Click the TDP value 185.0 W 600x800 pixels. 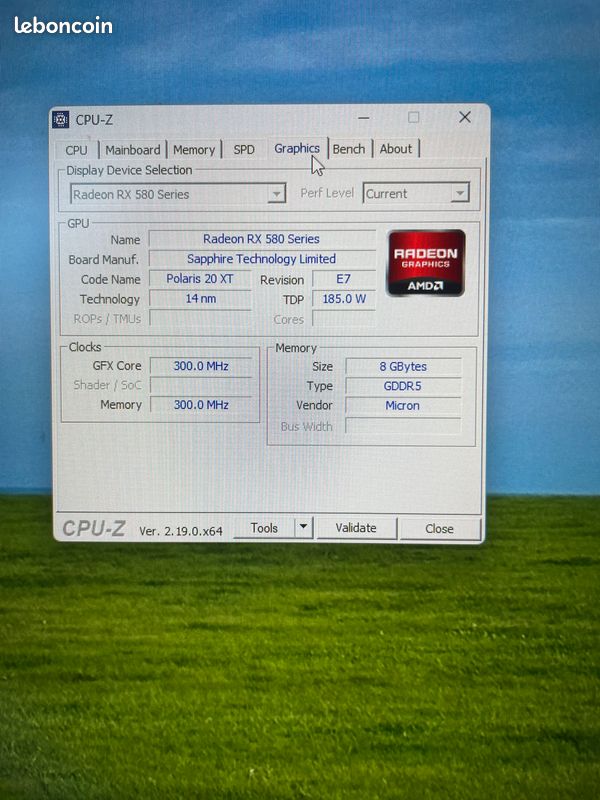click(344, 299)
